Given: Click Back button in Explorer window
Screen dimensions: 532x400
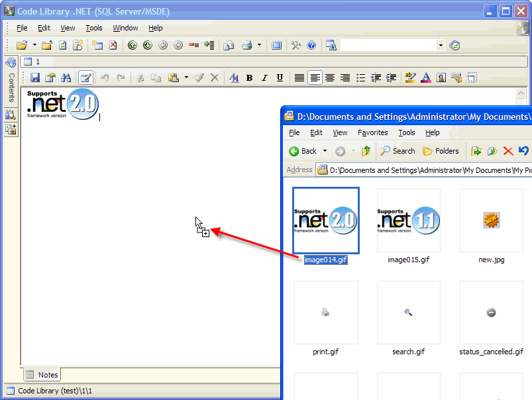Looking at the screenshot, I should 303,151.
